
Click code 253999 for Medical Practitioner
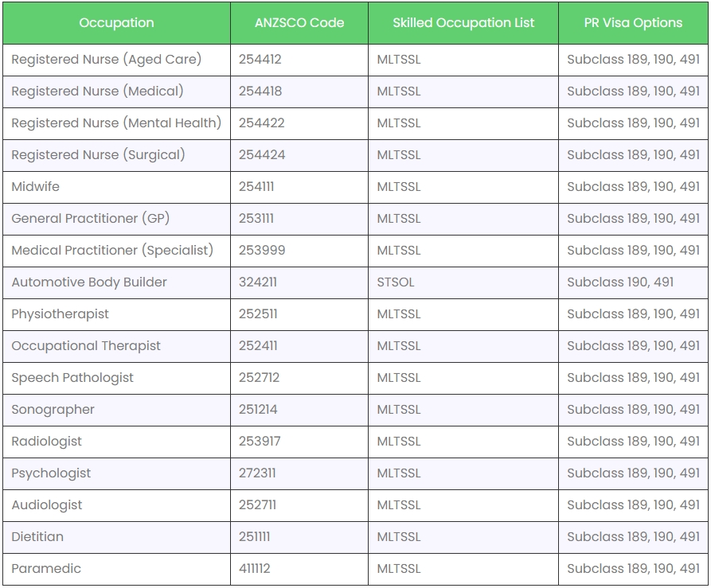[x=262, y=251]
